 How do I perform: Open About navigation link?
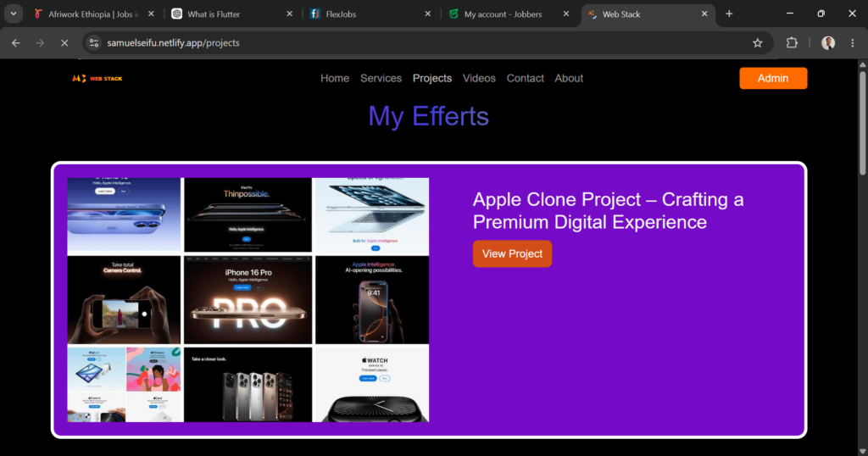(569, 79)
